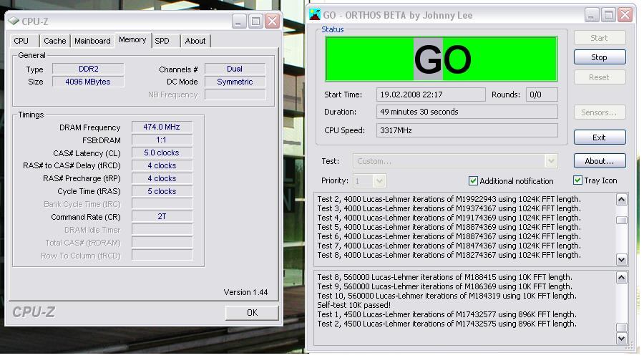The image size is (644, 358).
Task: Click the Start Time field
Action: [x=431, y=95]
